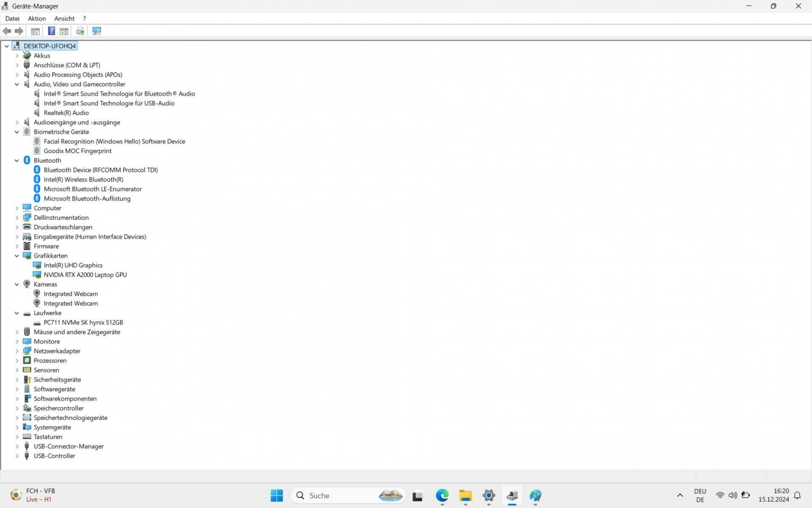Image resolution: width=812 pixels, height=508 pixels.
Task: Expand the Prozessoren category
Action: pos(17,360)
